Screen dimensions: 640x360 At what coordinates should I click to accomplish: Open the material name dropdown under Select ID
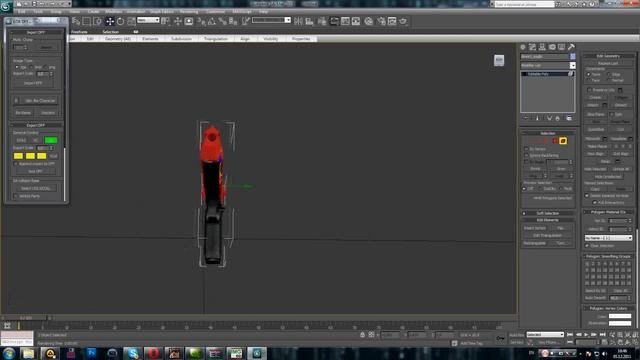[608, 238]
